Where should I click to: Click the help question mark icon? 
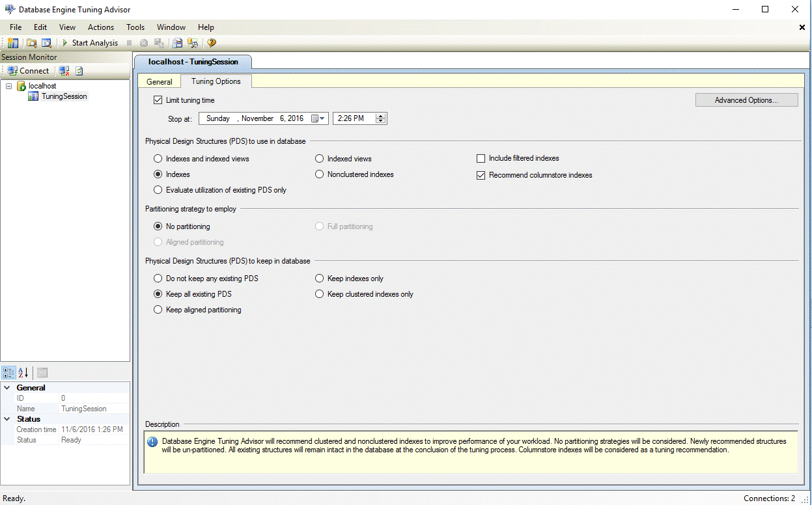212,43
